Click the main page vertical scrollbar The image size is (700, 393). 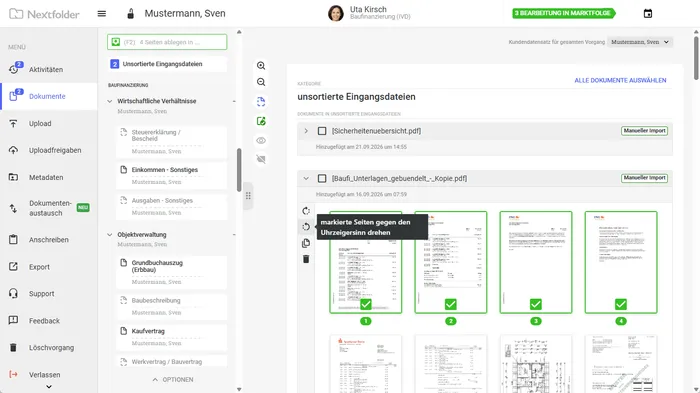click(696, 58)
